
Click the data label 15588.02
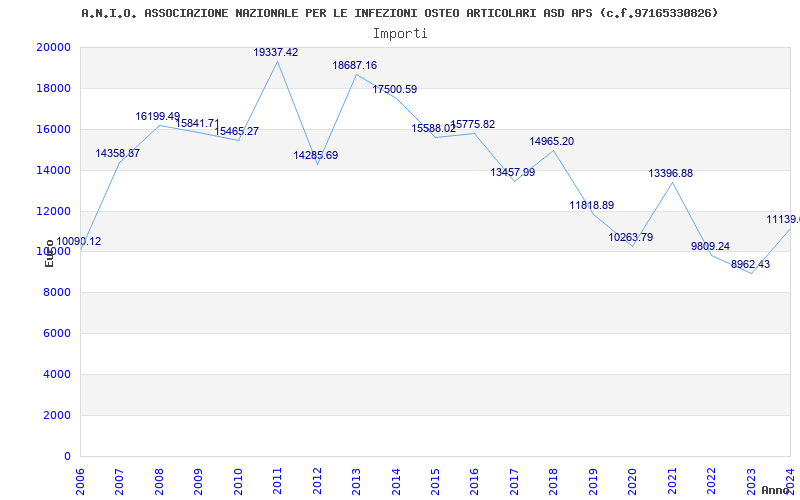point(434,129)
